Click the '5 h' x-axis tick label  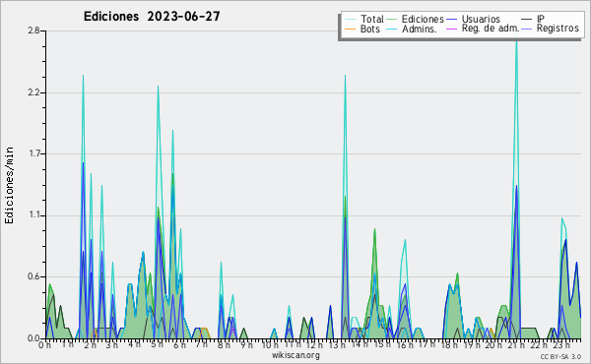[x=157, y=344]
